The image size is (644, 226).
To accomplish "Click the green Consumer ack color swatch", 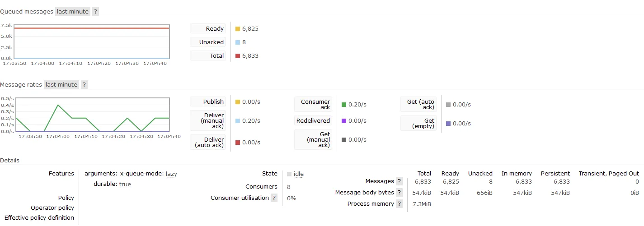I will (344, 105).
